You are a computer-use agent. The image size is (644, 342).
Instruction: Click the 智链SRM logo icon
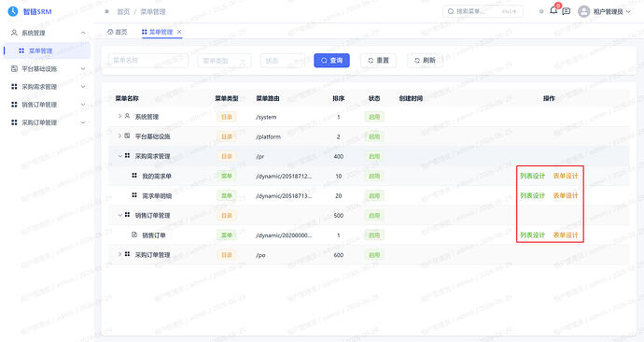[13, 11]
